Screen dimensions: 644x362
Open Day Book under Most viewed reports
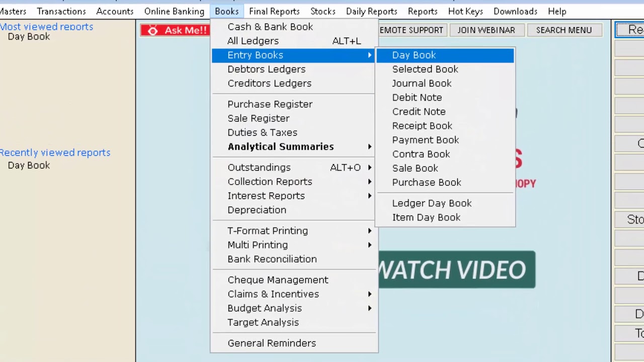[29, 37]
